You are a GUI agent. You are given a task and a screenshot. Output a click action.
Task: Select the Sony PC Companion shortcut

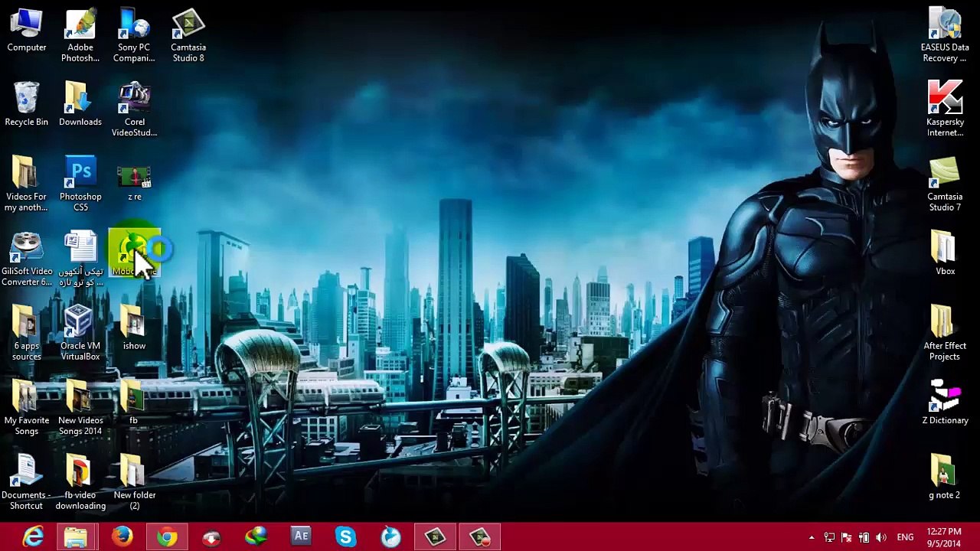point(134,36)
